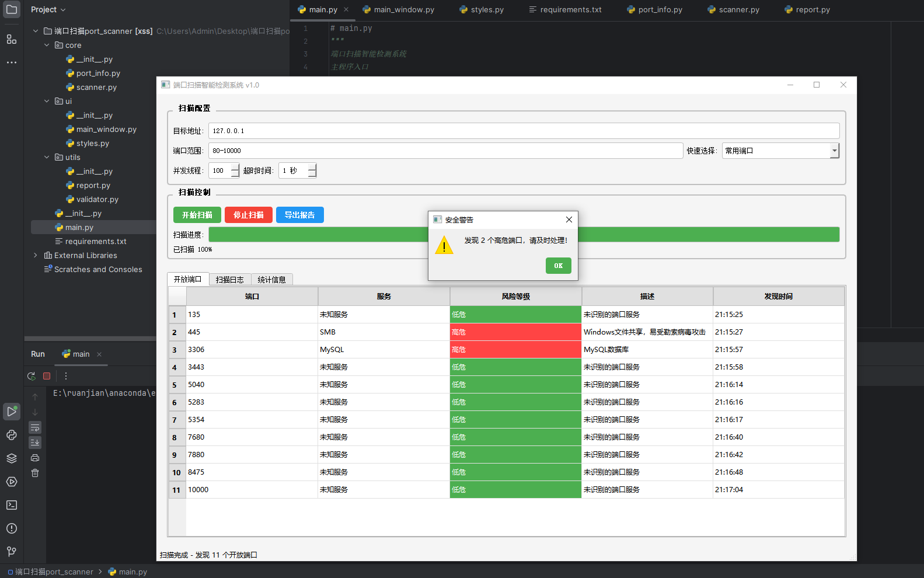This screenshot has height=578, width=924.
Task: Click port 10000 cell
Action: pos(252,490)
